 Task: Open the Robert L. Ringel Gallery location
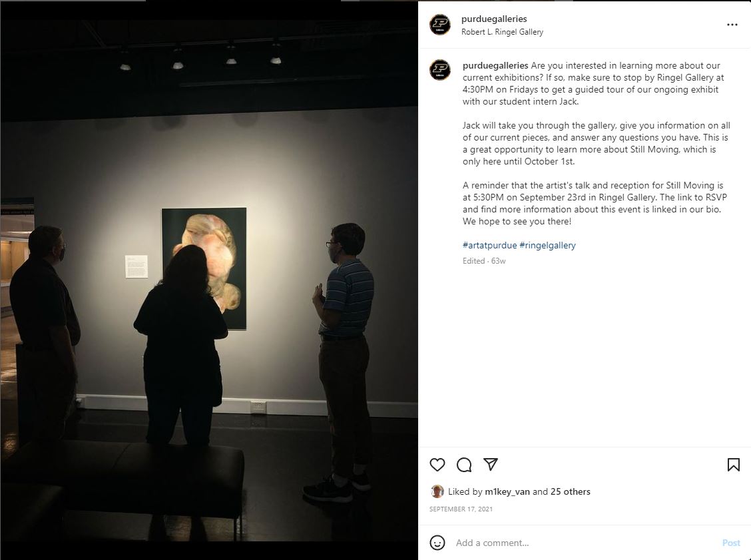click(502, 31)
